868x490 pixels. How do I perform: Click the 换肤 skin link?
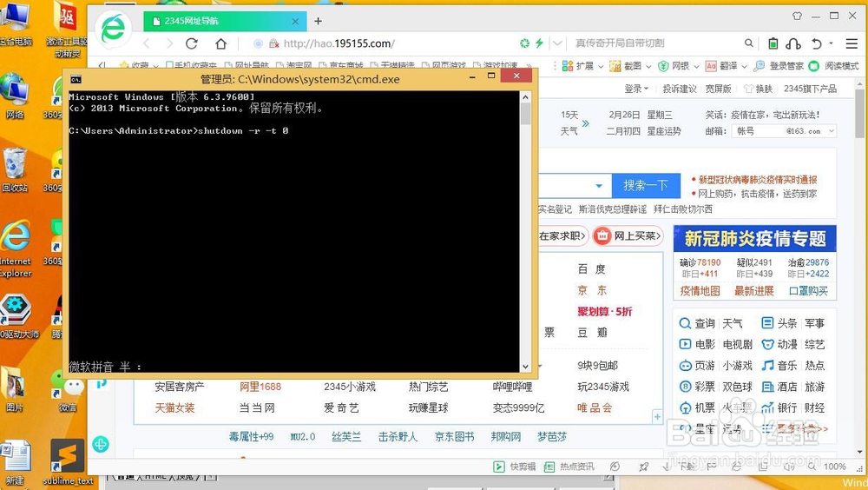click(x=758, y=89)
